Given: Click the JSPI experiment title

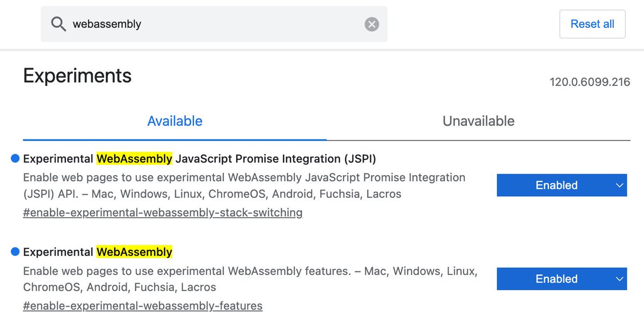Looking at the screenshot, I should (200, 159).
